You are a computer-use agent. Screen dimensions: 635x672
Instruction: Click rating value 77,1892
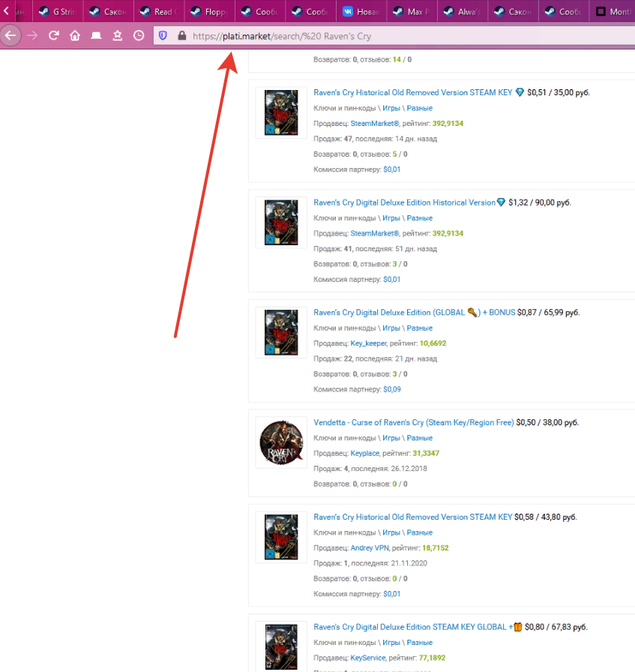tap(432, 658)
